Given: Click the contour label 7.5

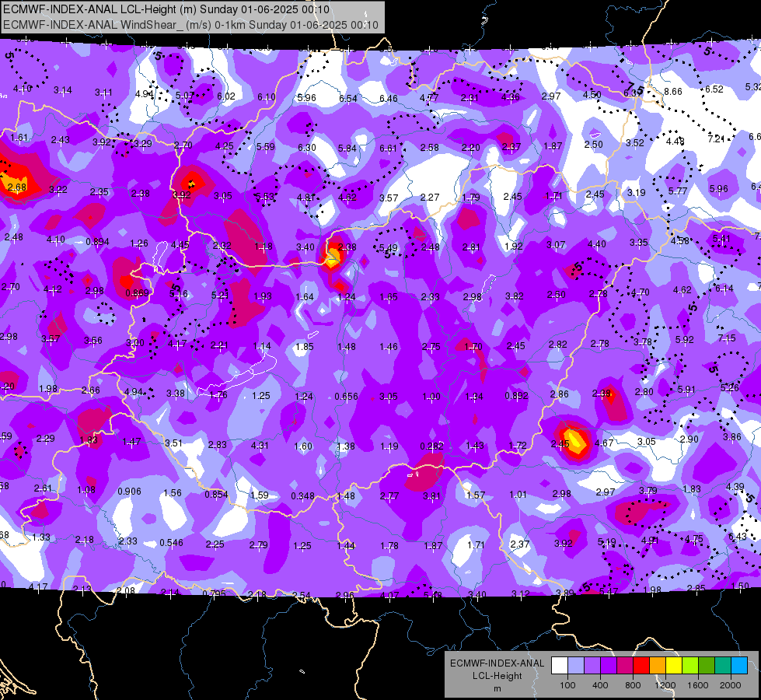Looking at the screenshot, I should click(635, 89).
